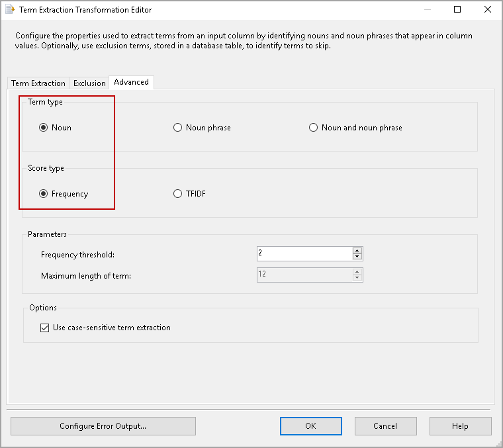Open Help for this editor

(x=460, y=426)
